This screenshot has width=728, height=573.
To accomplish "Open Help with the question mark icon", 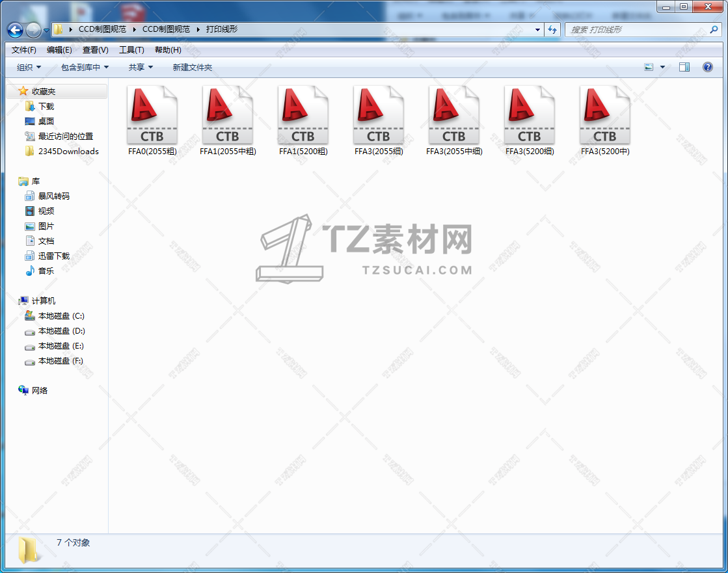I will point(708,67).
